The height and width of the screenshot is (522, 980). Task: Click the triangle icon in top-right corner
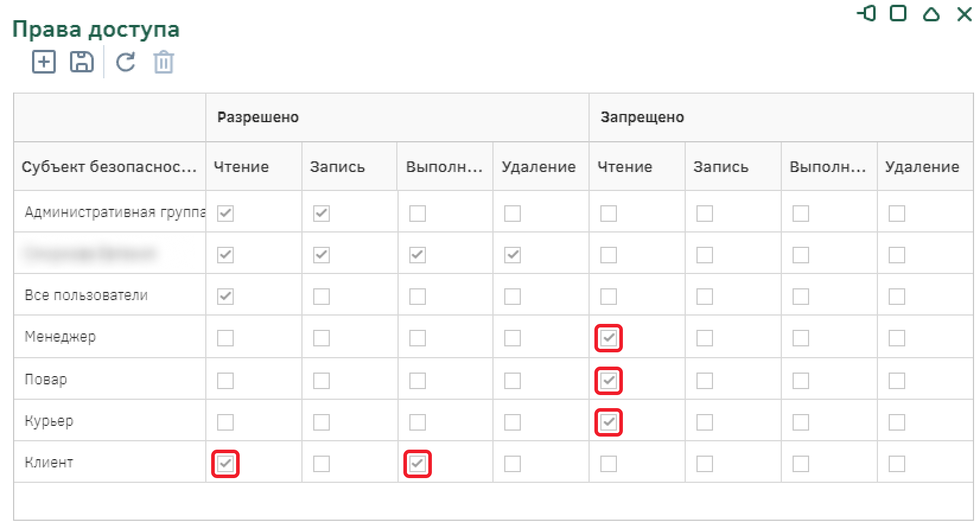click(931, 14)
